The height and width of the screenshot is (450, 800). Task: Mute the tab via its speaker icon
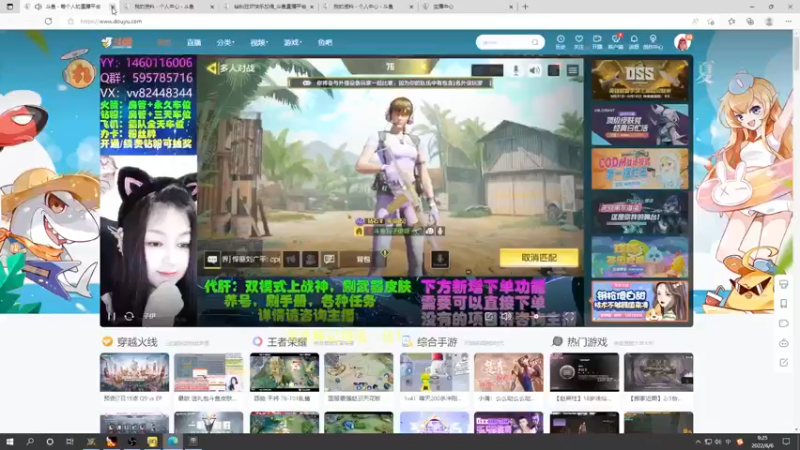38,7
